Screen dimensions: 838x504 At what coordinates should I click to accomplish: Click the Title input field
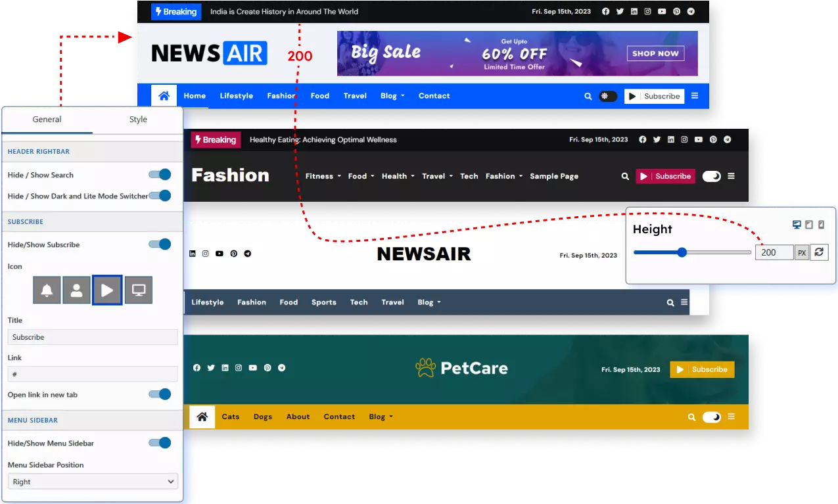tap(93, 337)
